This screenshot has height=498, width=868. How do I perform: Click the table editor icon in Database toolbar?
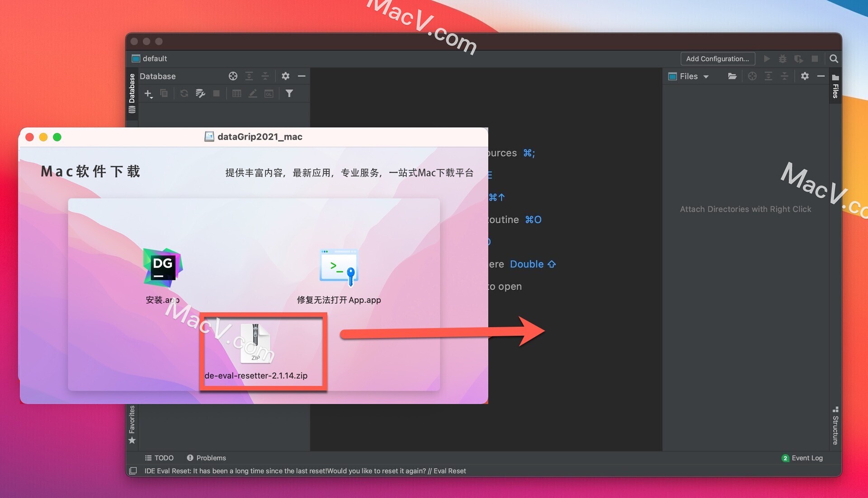coord(236,93)
